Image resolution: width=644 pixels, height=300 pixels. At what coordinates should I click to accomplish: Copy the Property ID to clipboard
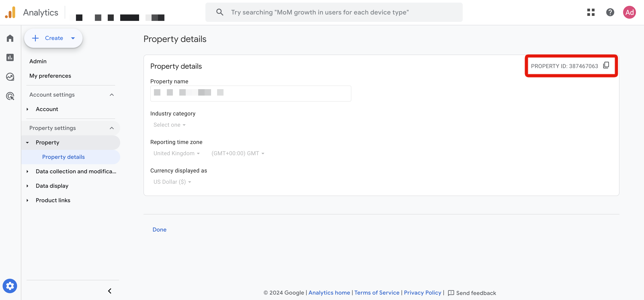[x=606, y=65]
